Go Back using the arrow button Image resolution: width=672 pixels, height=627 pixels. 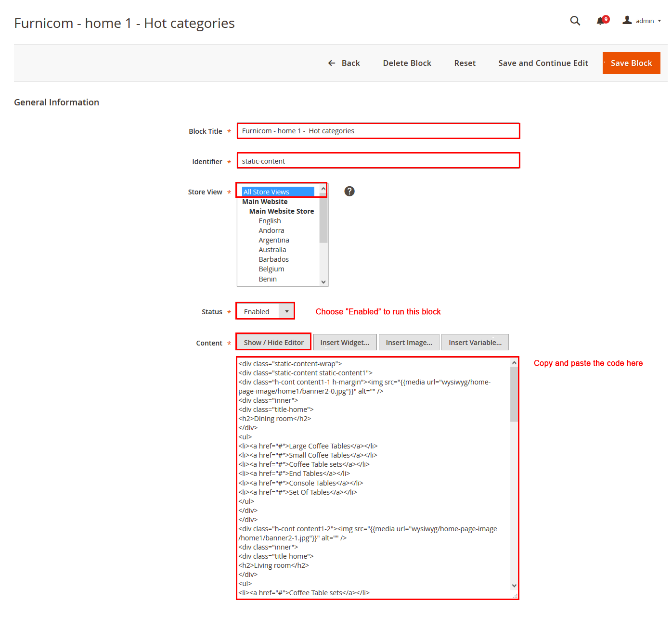click(344, 63)
